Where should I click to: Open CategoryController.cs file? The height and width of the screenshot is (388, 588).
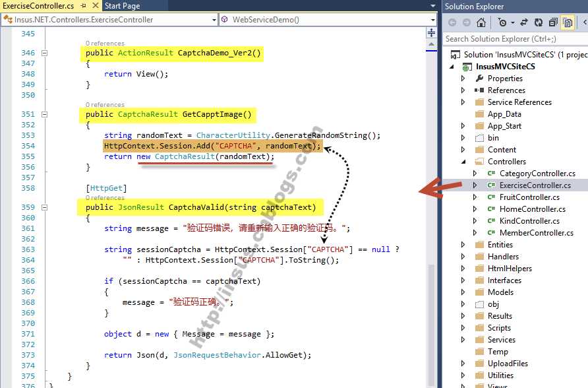537,174
